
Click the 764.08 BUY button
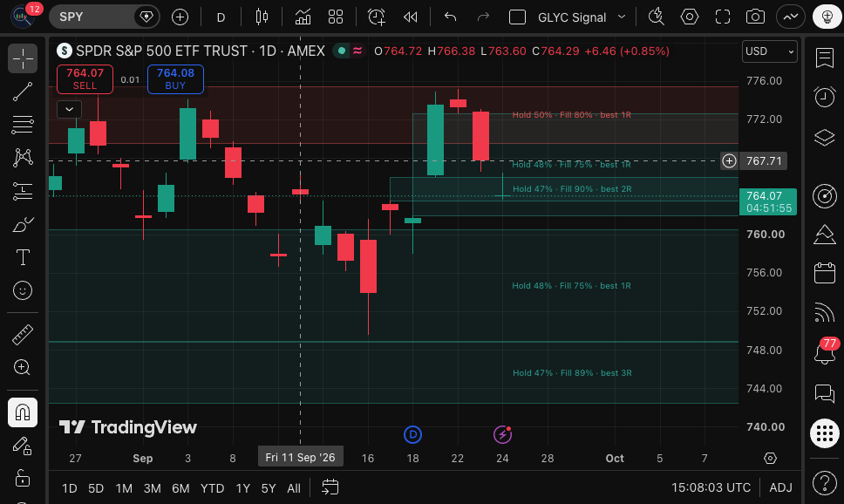(175, 79)
